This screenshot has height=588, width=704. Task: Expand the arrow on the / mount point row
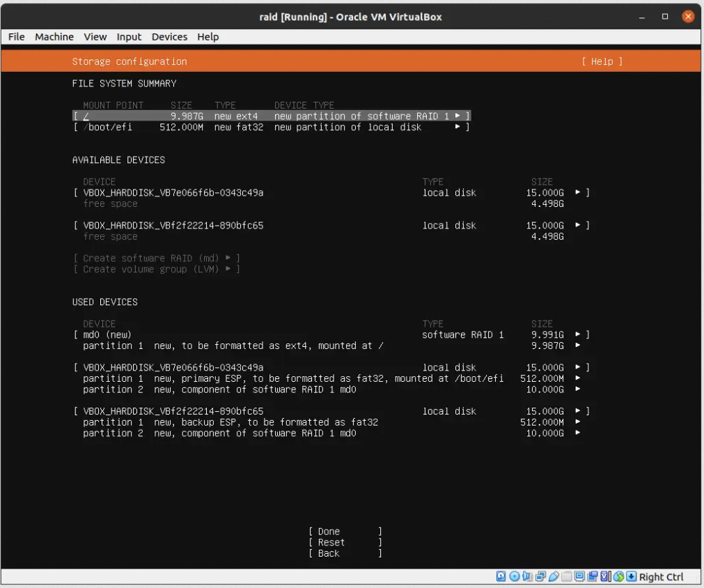(x=457, y=116)
